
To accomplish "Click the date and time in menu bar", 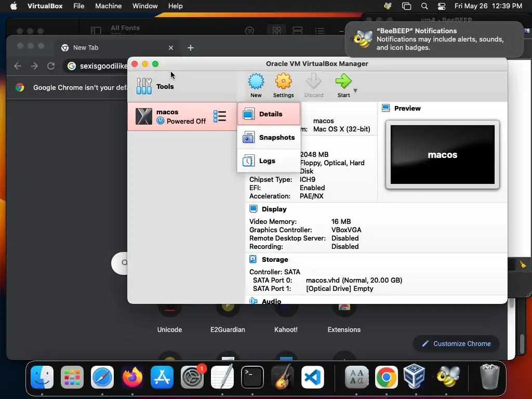I will click(488, 6).
